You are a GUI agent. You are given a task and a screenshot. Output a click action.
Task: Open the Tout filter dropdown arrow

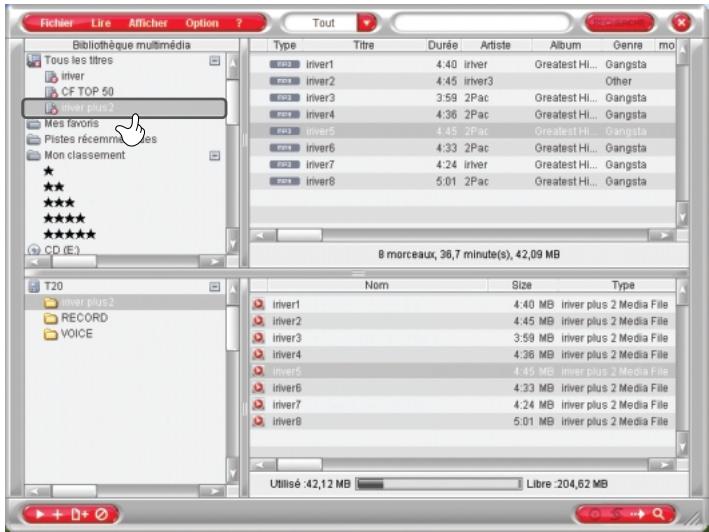(x=367, y=23)
